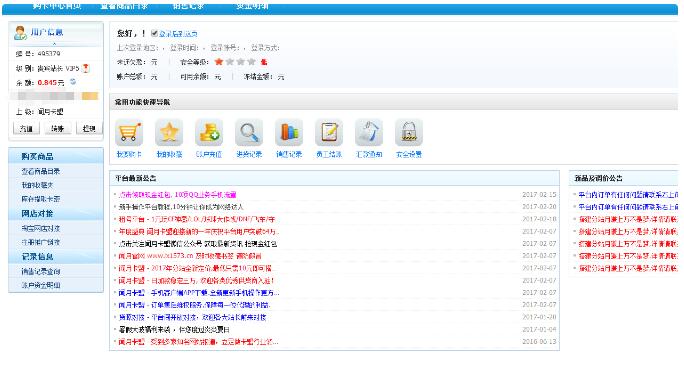Open the price tag shortcut icon
Screen dimensions: 684x366
pos(369,133)
